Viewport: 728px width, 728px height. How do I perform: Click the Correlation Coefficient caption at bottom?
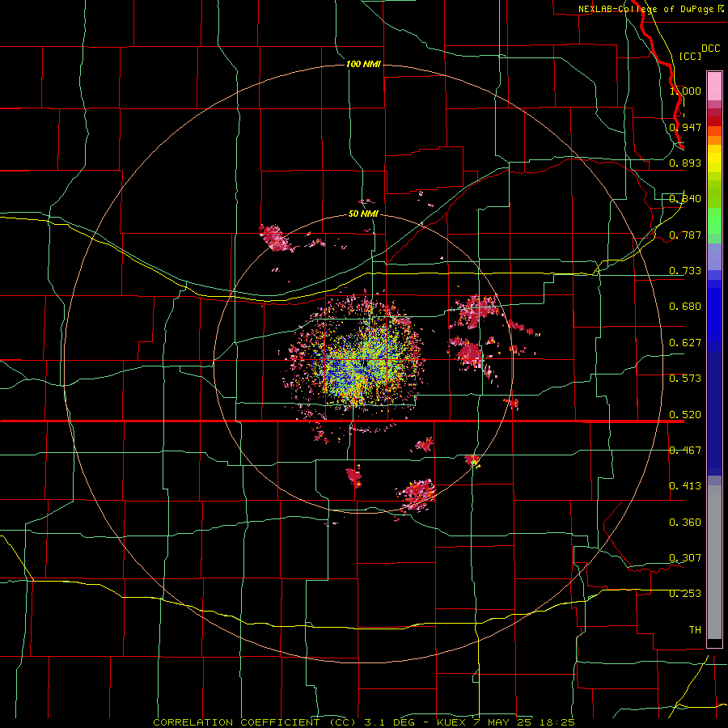tap(364, 722)
